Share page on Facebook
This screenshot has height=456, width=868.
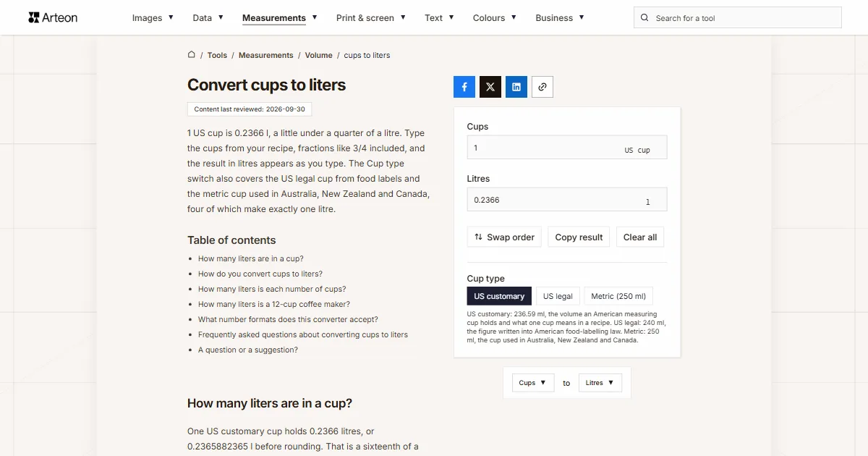point(464,87)
